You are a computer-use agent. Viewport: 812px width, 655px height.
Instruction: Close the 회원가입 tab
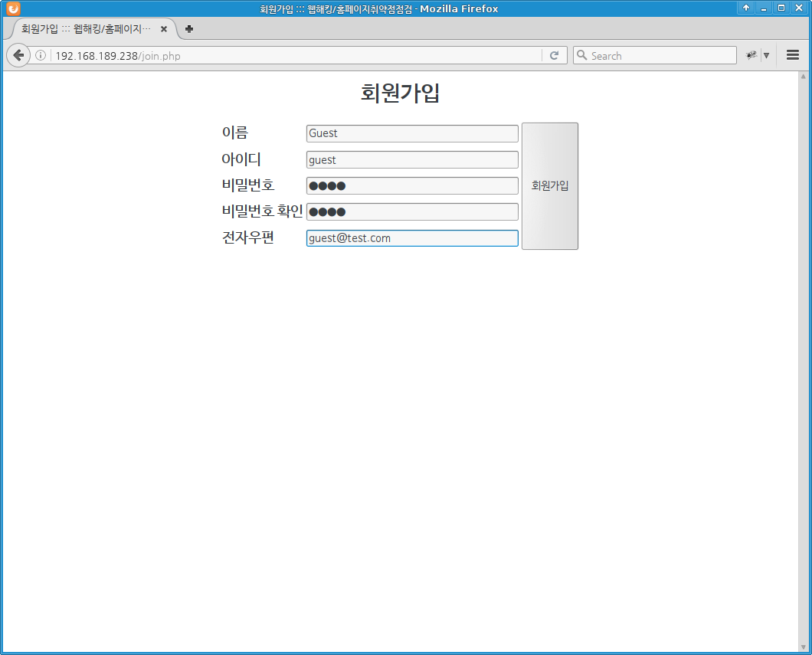(164, 29)
